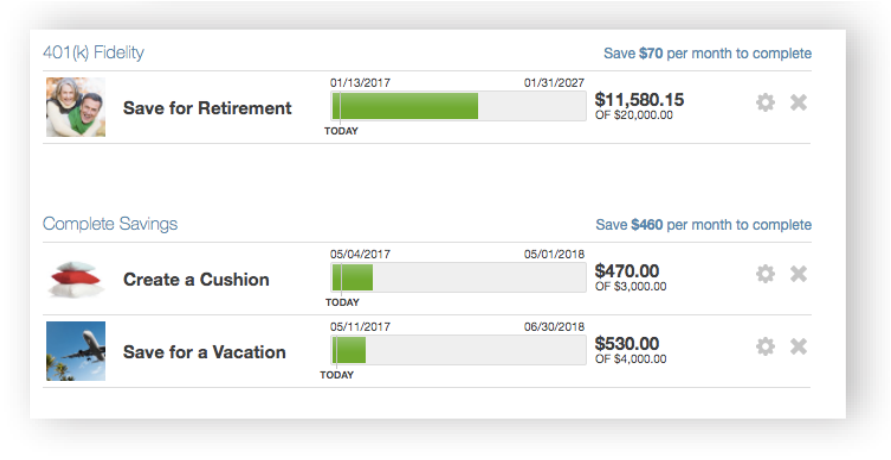This screenshot has height=460, width=891.
Task: Click the $11,580.15 retirement balance amount
Action: click(639, 100)
